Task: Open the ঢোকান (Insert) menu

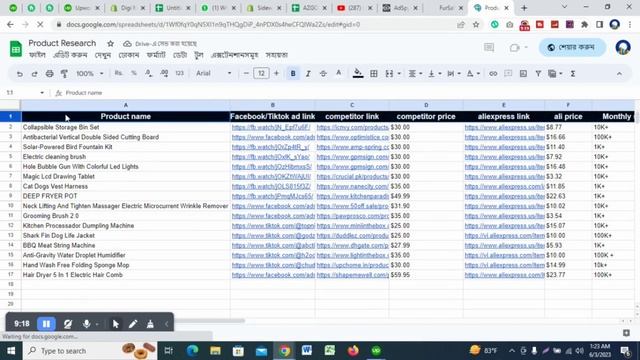Action: tap(129, 55)
